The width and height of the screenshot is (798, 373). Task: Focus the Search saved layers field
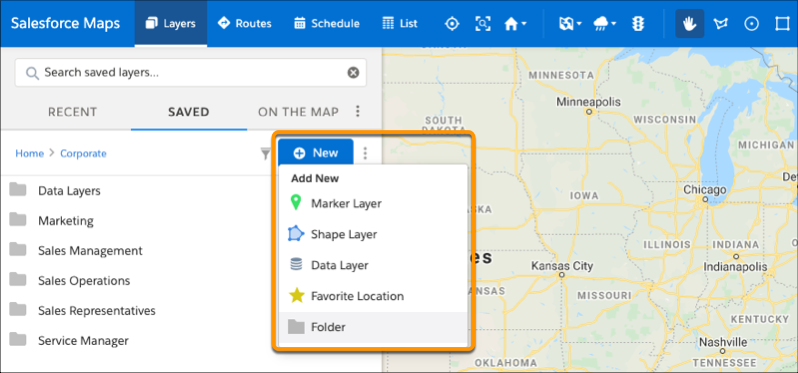point(190,73)
